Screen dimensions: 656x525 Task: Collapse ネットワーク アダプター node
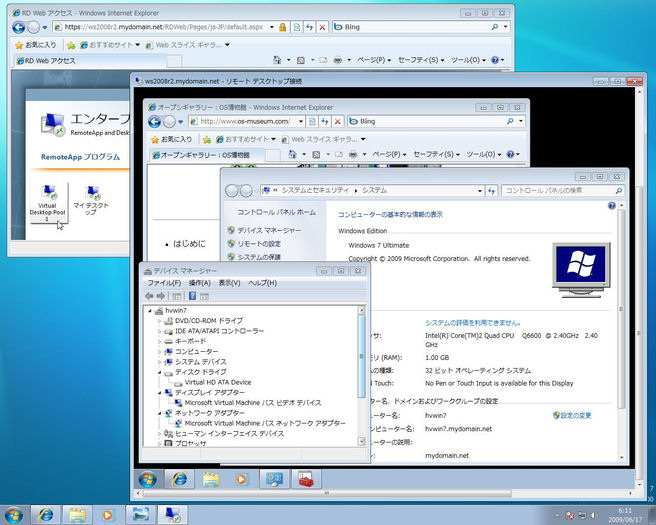coord(159,413)
